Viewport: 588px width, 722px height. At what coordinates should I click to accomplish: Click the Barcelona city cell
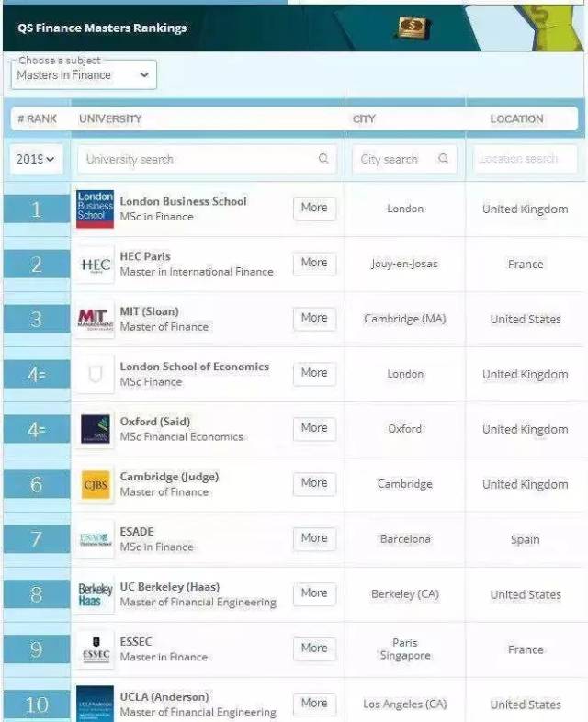click(405, 538)
